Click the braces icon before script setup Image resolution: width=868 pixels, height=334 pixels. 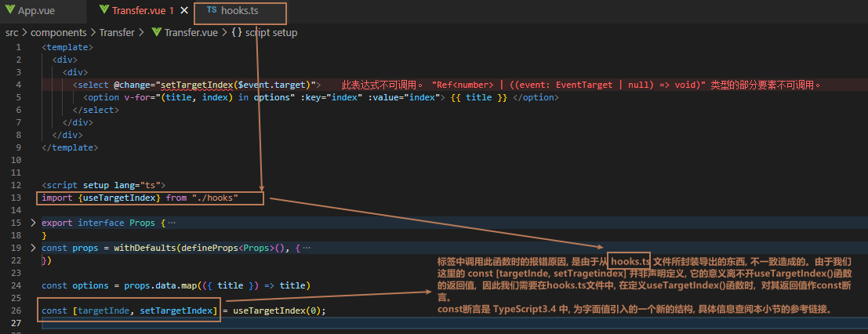point(236,32)
